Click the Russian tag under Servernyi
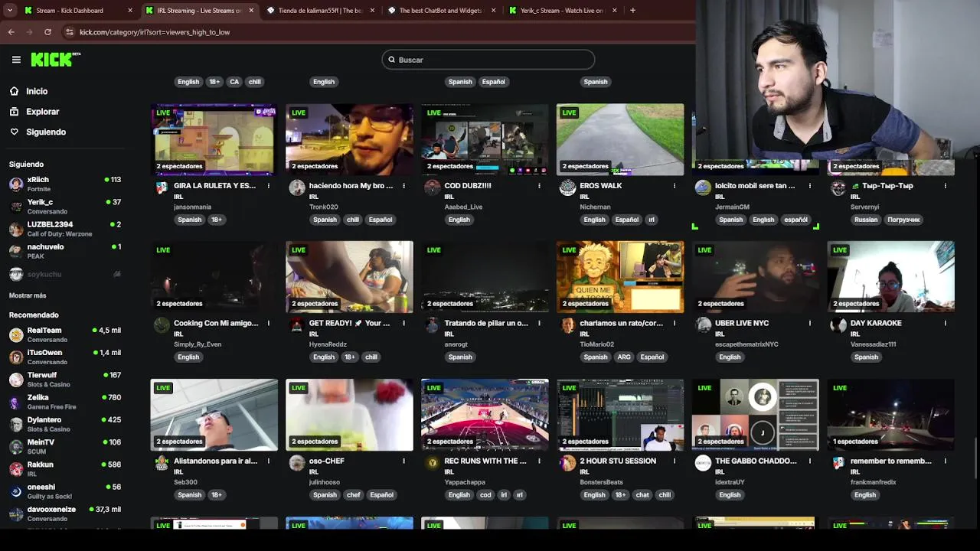 [866, 220]
